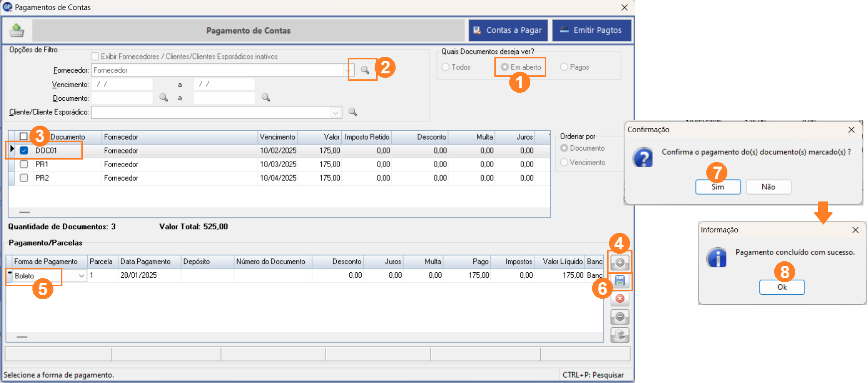Click the question mark icon in Confirmação
The image size is (868, 383).
click(x=643, y=157)
